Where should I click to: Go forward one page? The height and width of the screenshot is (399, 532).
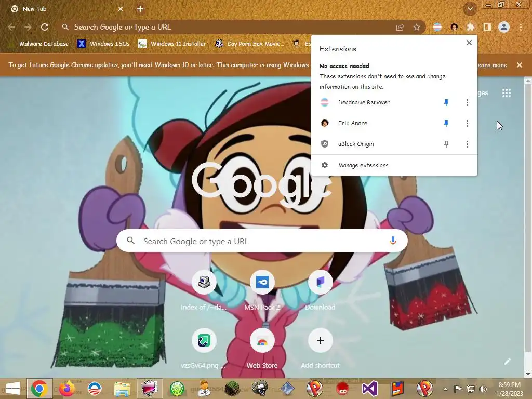[28, 27]
